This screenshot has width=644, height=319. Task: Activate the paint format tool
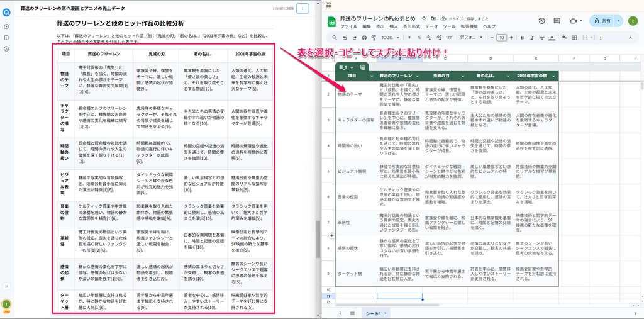(x=374, y=38)
